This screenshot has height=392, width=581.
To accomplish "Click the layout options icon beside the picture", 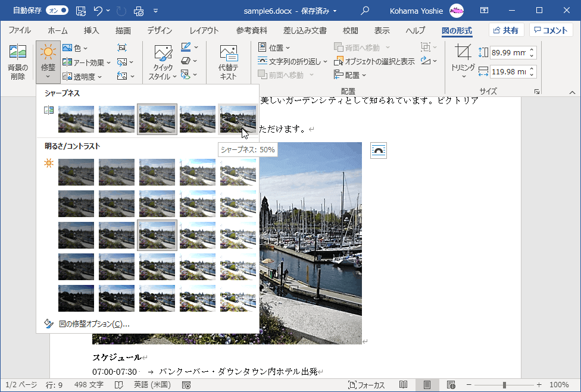I will coord(379,150).
